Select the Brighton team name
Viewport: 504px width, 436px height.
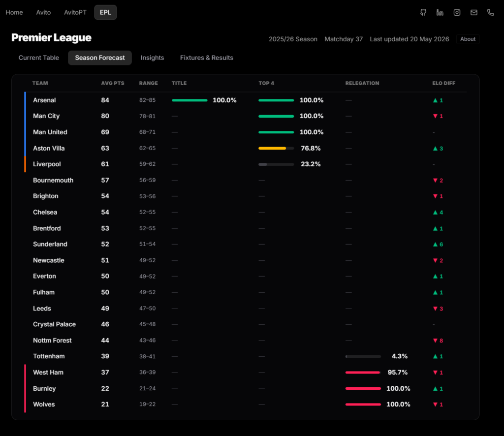coord(46,196)
